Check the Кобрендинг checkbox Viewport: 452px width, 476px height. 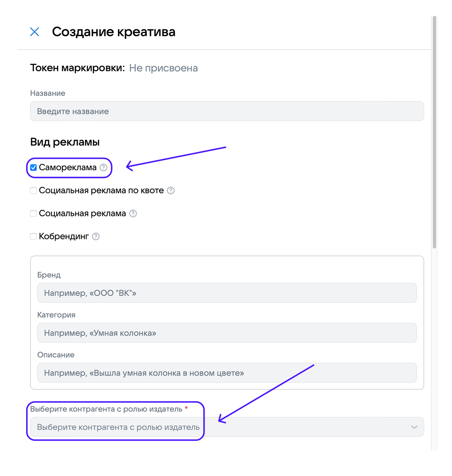pyautogui.click(x=33, y=236)
